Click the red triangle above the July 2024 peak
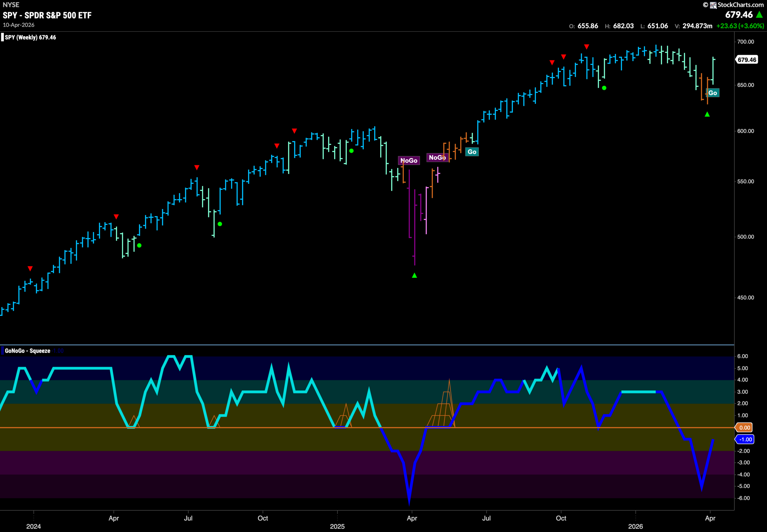Screen dimensions: 767x532 pos(197,167)
